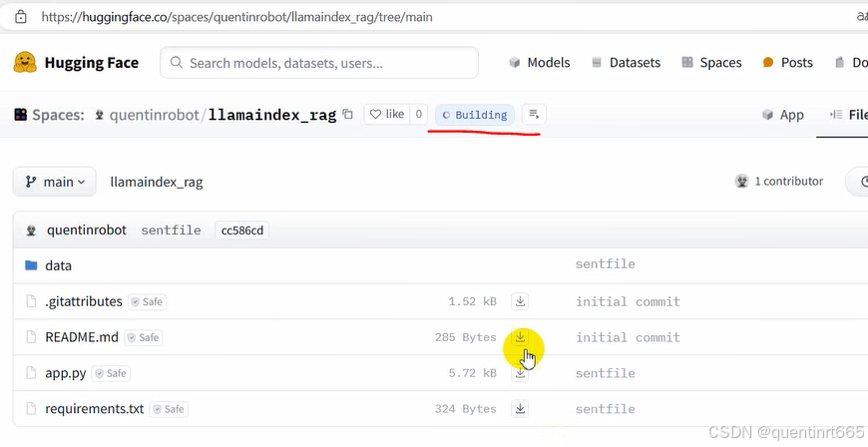Viewport: 868px width, 447px height.
Task: Open the README.md file
Action: (x=82, y=337)
